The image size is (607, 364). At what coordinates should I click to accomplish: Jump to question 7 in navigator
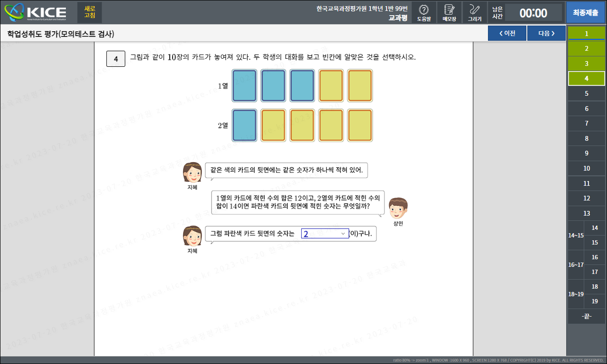tap(587, 123)
